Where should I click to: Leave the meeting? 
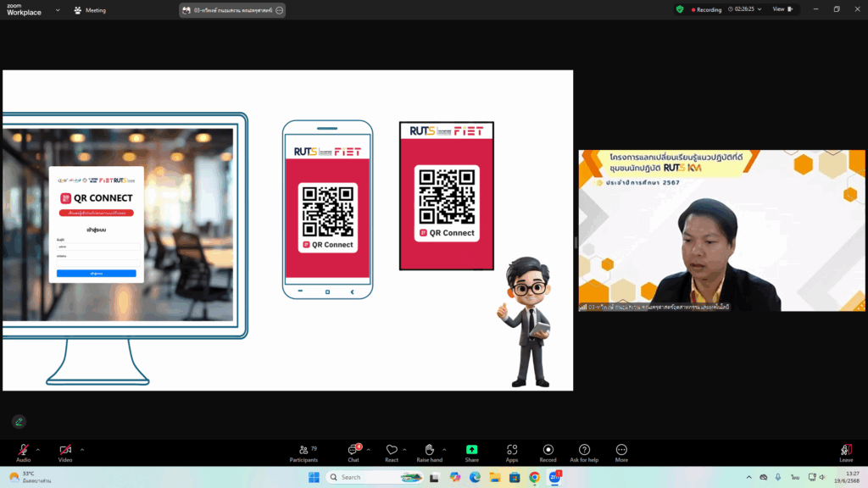coord(846,452)
